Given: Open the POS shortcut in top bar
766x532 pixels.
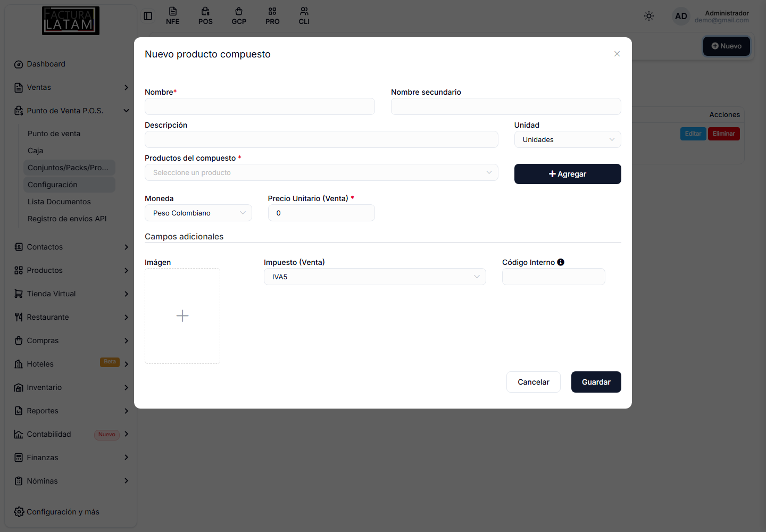Looking at the screenshot, I should point(205,16).
